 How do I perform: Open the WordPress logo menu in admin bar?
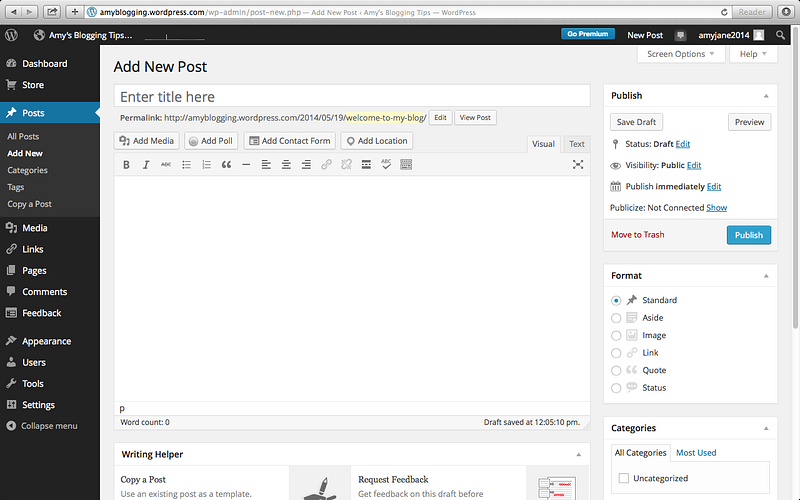[11, 35]
